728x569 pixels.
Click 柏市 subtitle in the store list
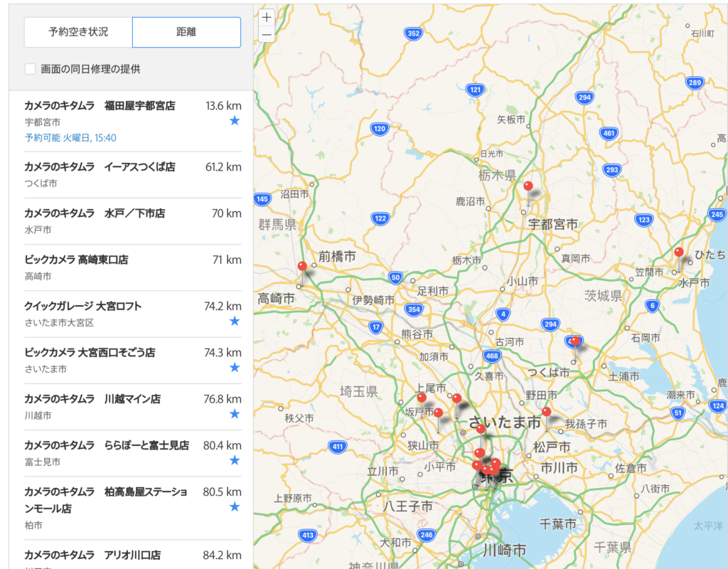(x=33, y=526)
